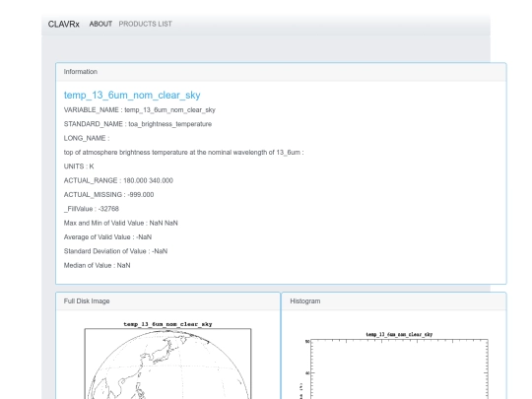Click the CLAVRx brand link
Viewport: 532px width, 399px height.
(x=63, y=24)
